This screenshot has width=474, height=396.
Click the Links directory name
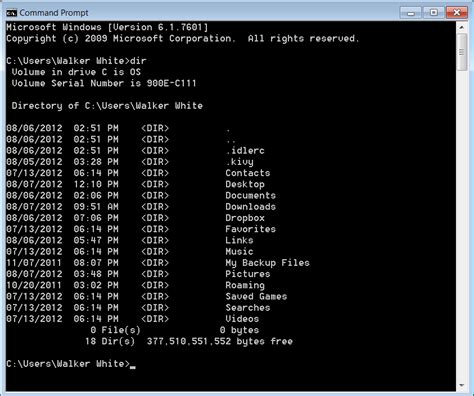coord(239,240)
